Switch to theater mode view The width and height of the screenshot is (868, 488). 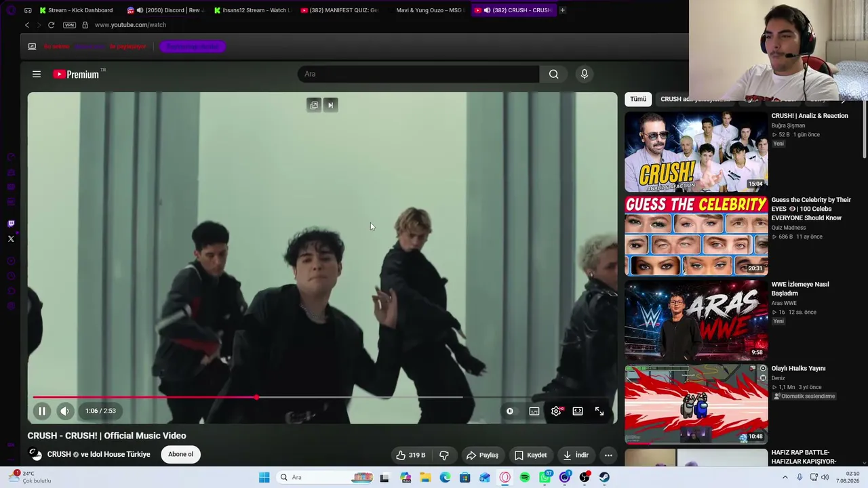coord(578,411)
